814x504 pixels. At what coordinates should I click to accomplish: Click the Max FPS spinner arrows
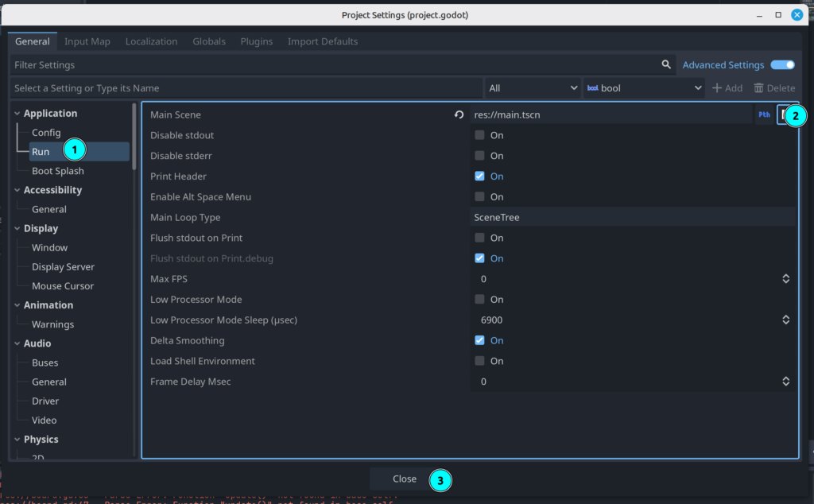click(x=785, y=279)
